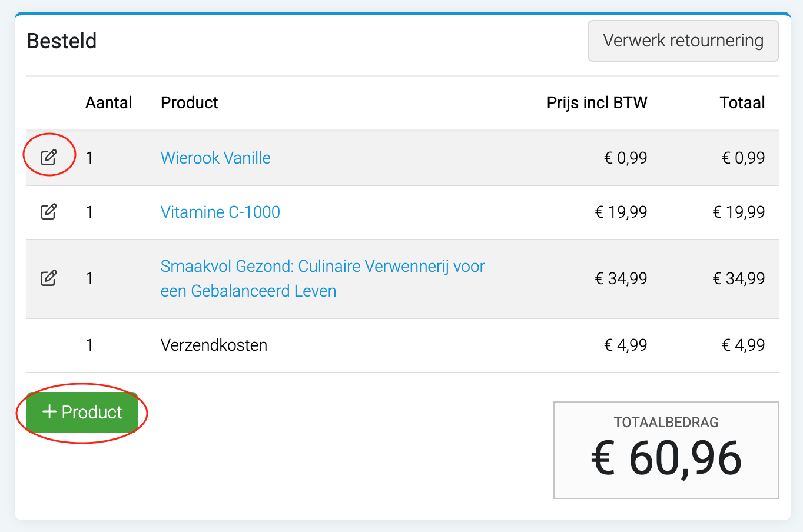Screen dimensions: 803x532
Task: Click the TOTAALBEDRAG label
Action: pyautogui.click(x=666, y=422)
